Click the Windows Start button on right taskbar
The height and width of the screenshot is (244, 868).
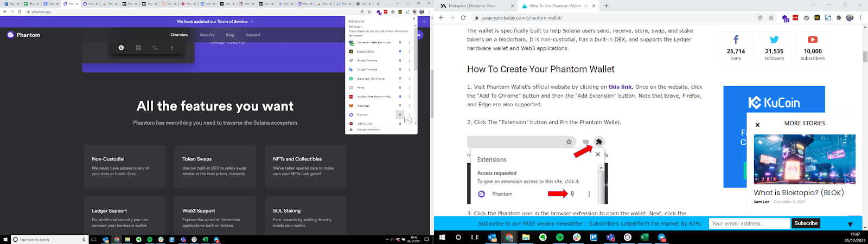[442, 237]
